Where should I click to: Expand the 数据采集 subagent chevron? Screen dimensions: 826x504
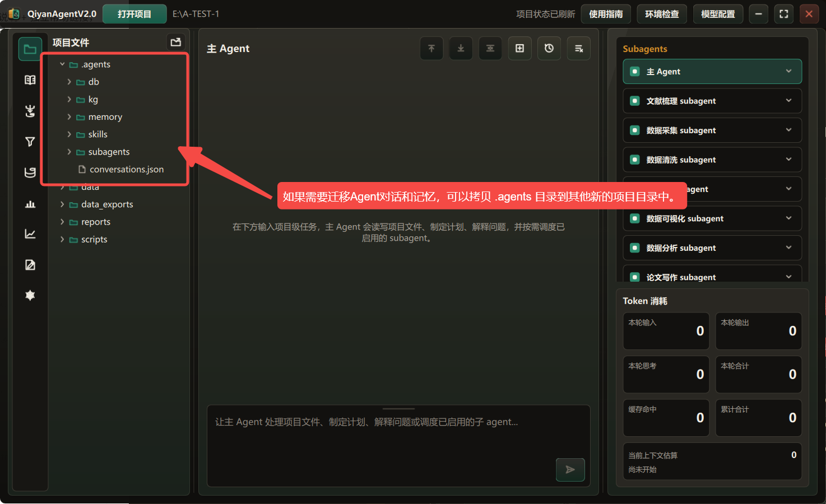[788, 130]
